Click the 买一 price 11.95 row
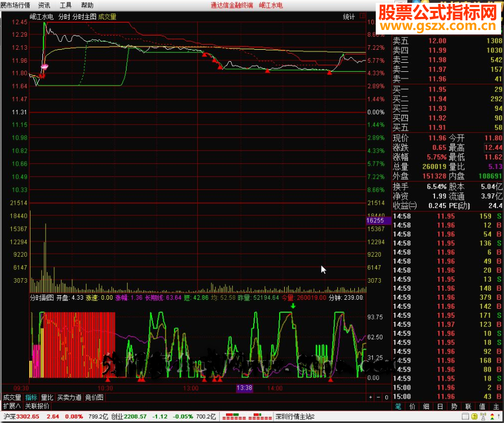The image size is (504, 423). [x=447, y=89]
